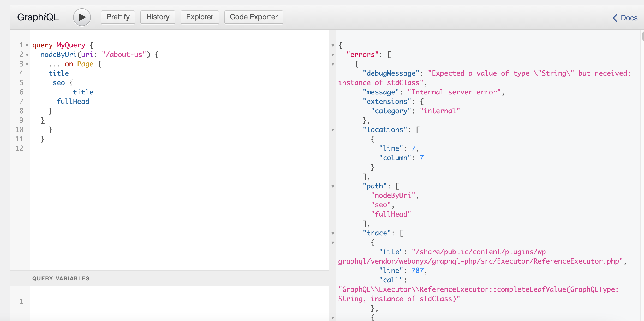Collapse the path array disclosure triangle
This screenshot has height=321, width=644.
coord(333,186)
